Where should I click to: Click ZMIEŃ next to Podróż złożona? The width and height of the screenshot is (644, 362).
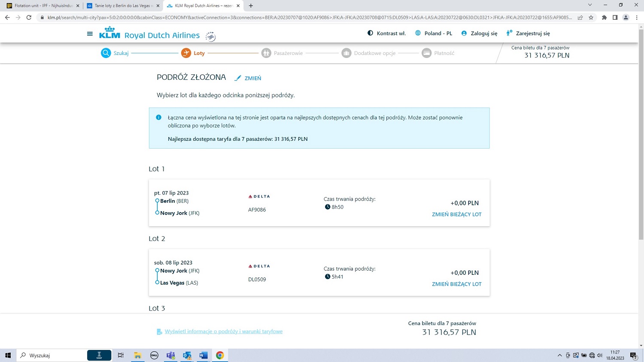point(248,78)
